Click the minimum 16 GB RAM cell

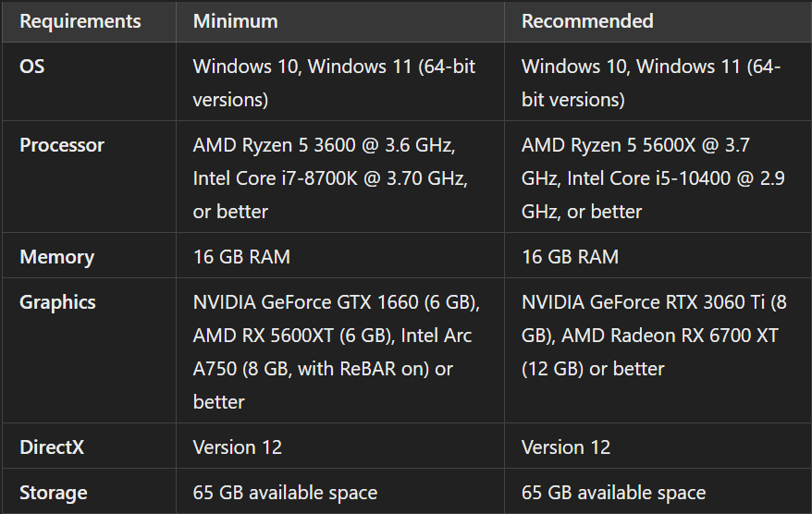click(241, 257)
